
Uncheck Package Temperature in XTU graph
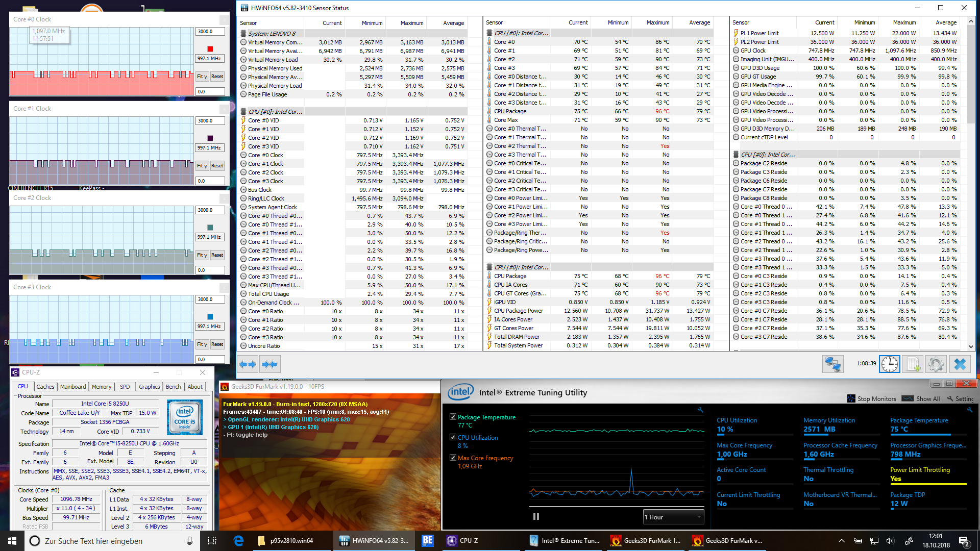pos(453,417)
